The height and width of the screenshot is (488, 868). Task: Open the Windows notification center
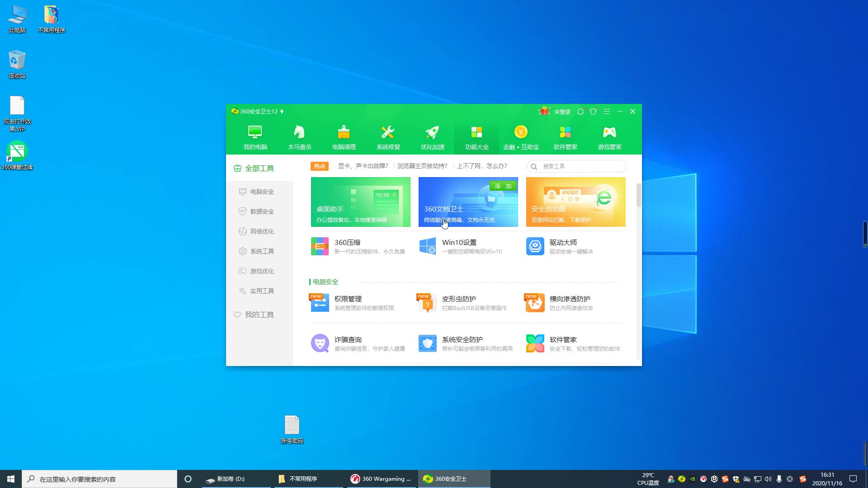pyautogui.click(x=853, y=479)
